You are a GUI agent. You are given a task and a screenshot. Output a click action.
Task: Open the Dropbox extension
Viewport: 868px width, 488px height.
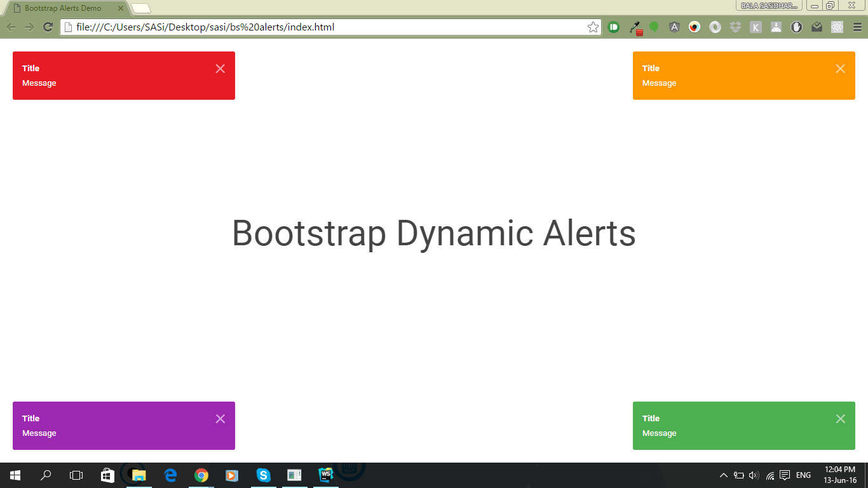click(x=735, y=27)
